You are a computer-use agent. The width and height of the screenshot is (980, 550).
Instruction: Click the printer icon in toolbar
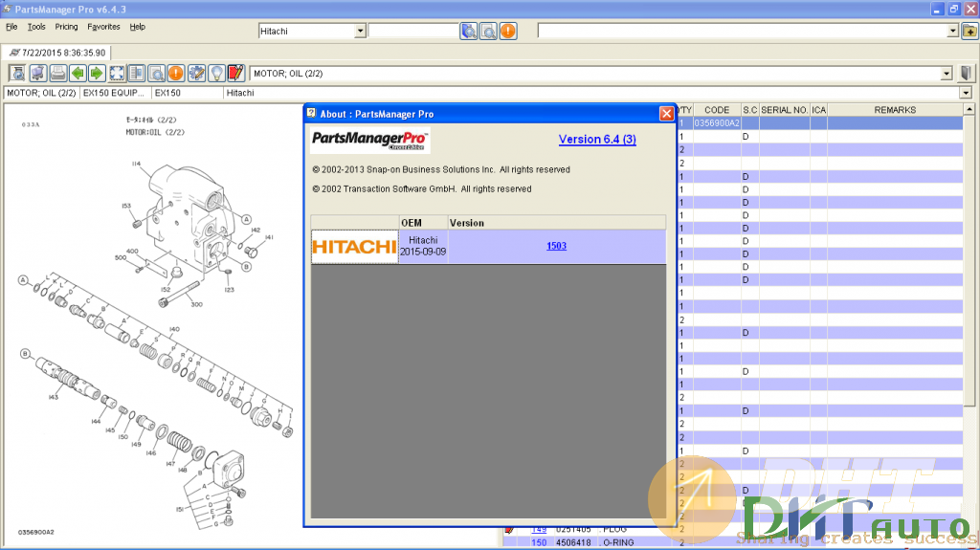57,73
